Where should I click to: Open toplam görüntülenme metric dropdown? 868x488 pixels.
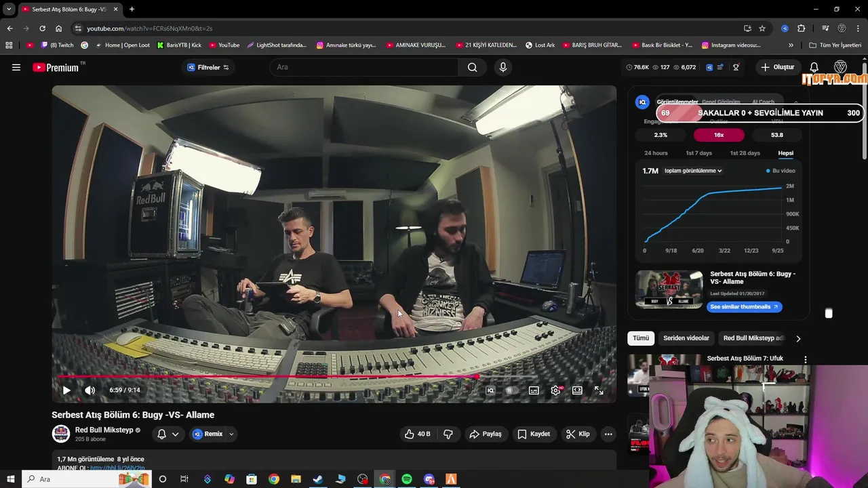693,171
